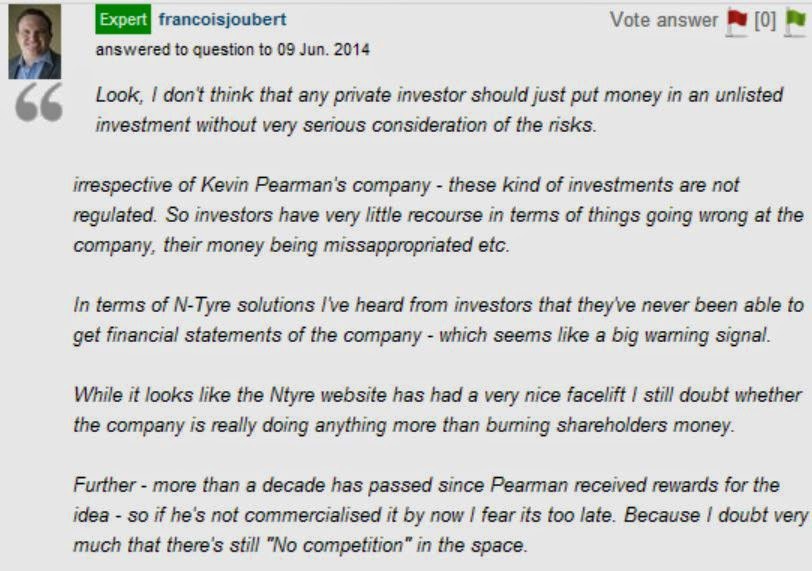Click the 'answered to question to' text
The height and width of the screenshot is (571, 812).
[184, 50]
